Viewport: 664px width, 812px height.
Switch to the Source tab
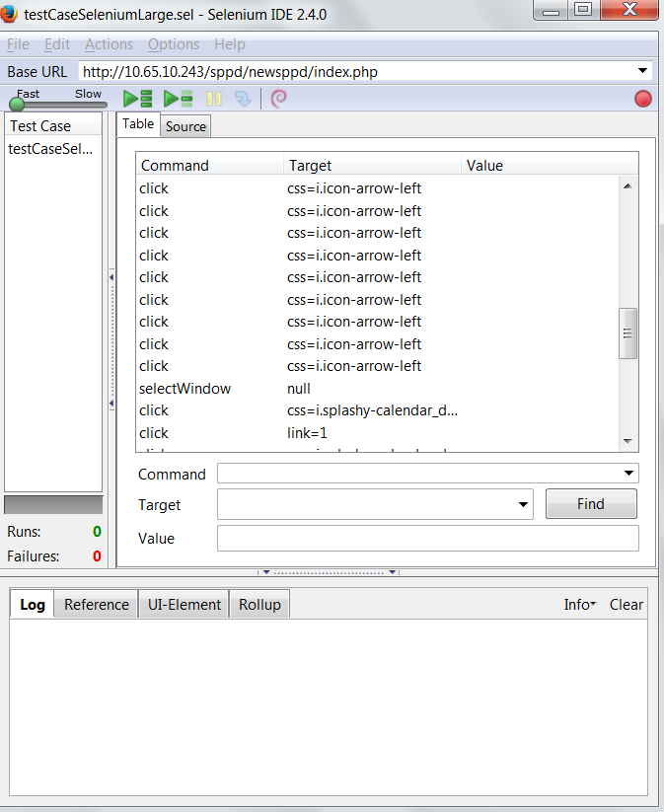point(185,126)
